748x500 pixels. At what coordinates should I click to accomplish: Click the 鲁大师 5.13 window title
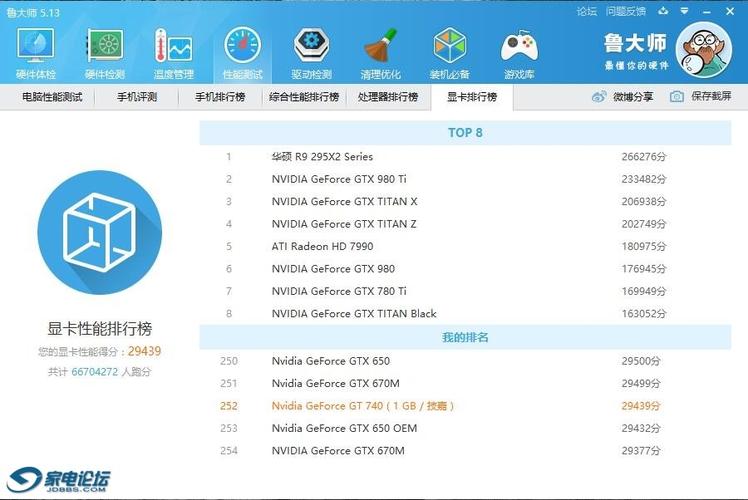pos(33,12)
